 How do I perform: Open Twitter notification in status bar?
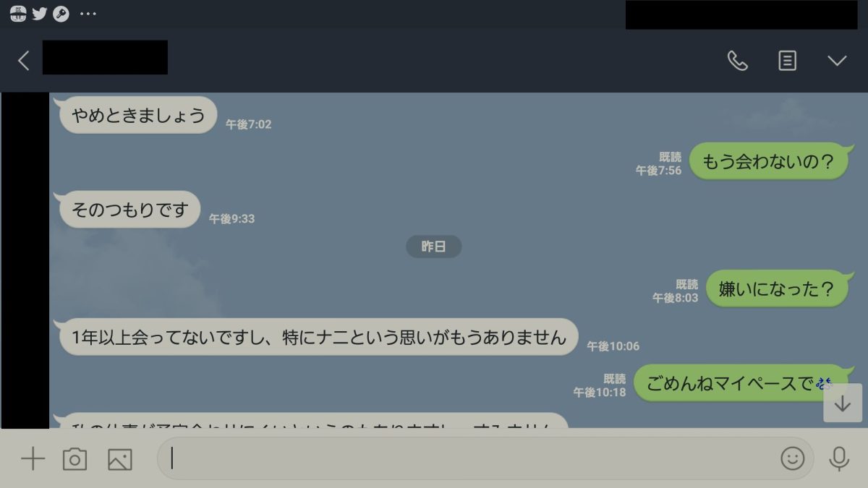[39, 13]
